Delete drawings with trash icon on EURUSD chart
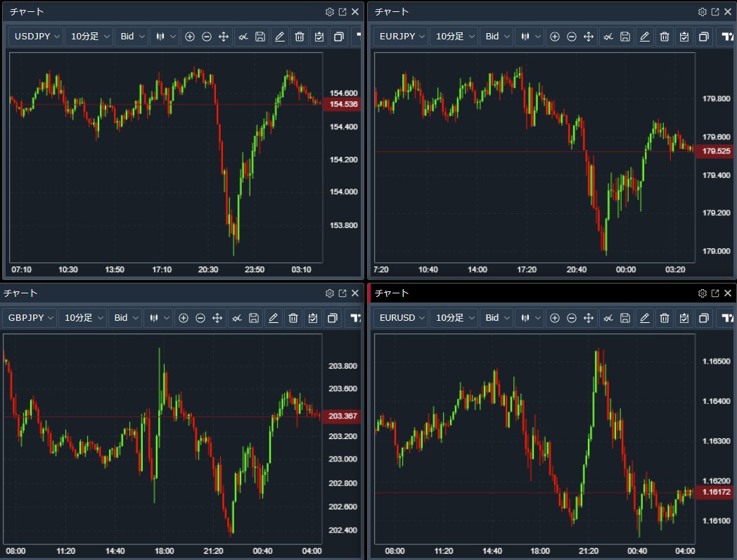737x560 pixels. tap(665, 318)
